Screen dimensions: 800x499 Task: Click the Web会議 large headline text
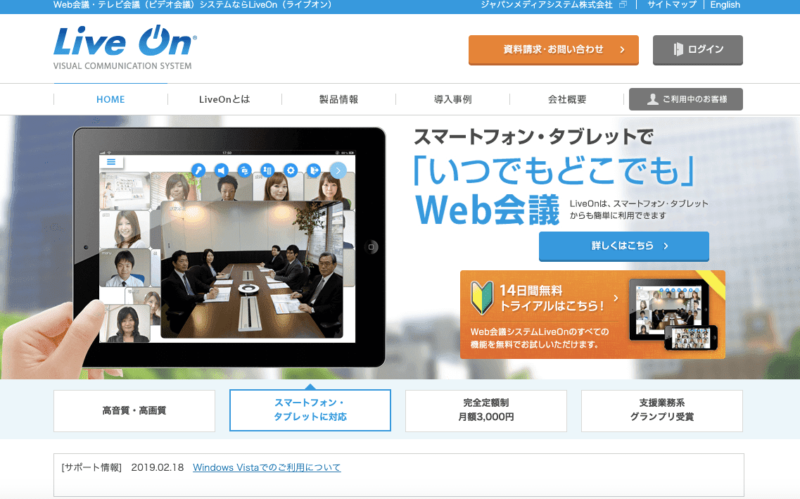pos(488,210)
